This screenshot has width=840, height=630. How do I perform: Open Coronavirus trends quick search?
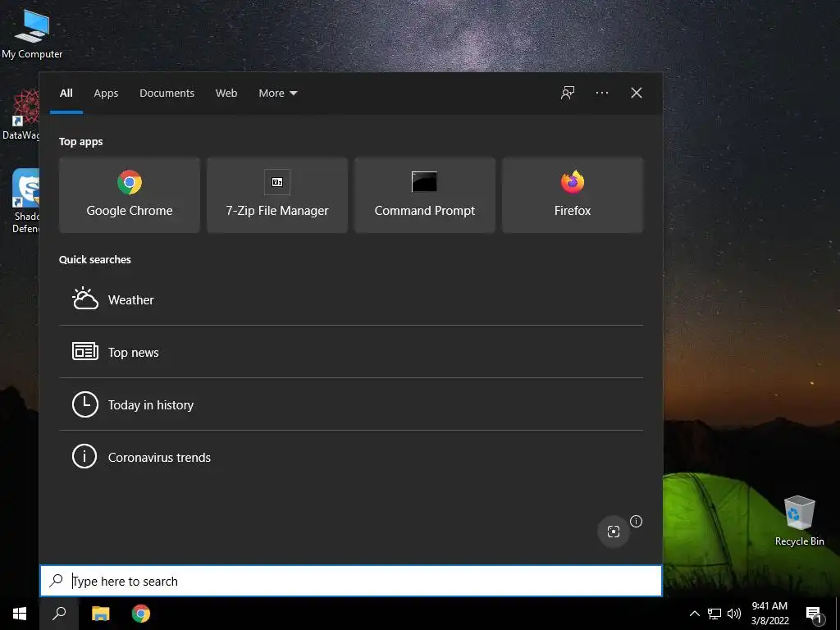pyautogui.click(x=351, y=457)
